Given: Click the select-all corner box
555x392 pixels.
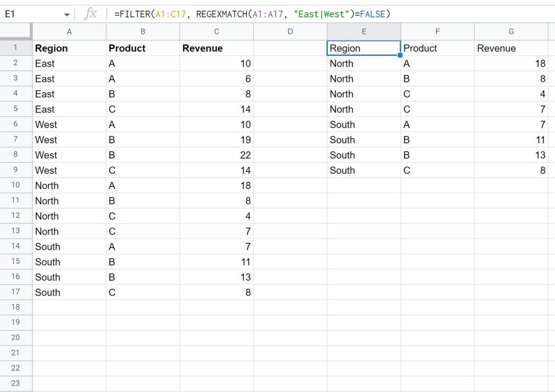Looking at the screenshot, I should click(x=16, y=31).
